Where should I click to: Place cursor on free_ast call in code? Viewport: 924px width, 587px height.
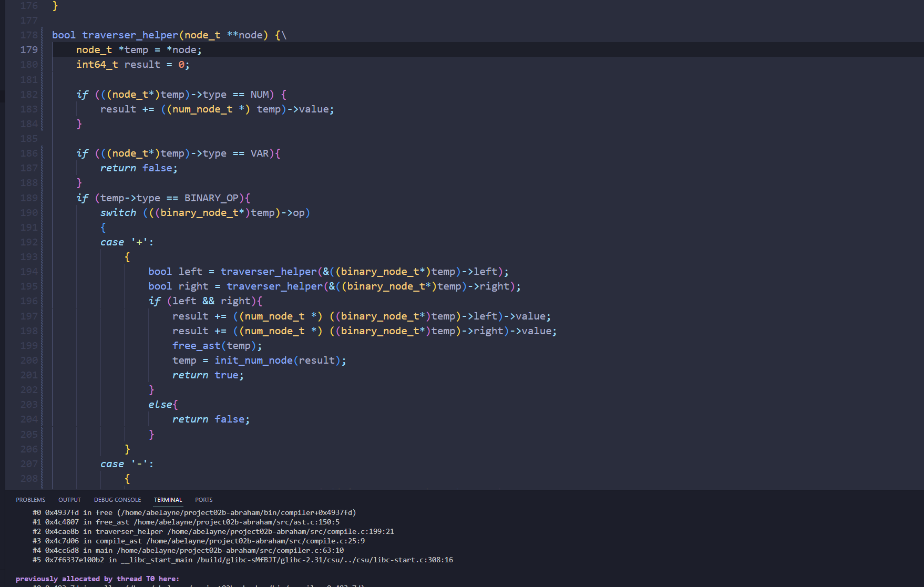[x=196, y=346]
